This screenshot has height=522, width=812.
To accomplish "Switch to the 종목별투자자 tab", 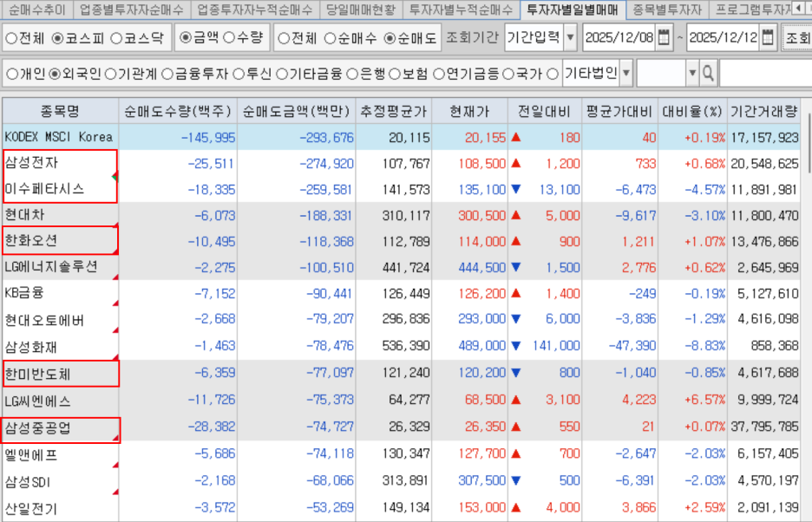I will point(666,10).
